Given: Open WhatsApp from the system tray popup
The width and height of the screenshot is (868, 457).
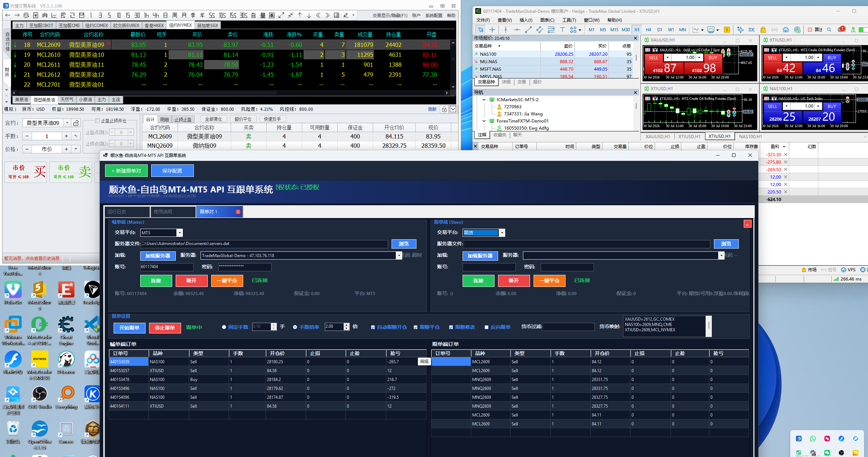Looking at the screenshot, I should (813, 439).
